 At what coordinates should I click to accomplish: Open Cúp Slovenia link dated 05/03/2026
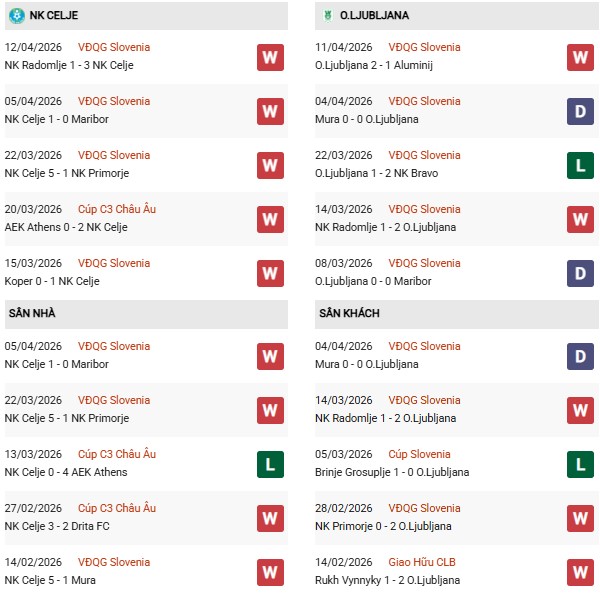tap(420, 454)
